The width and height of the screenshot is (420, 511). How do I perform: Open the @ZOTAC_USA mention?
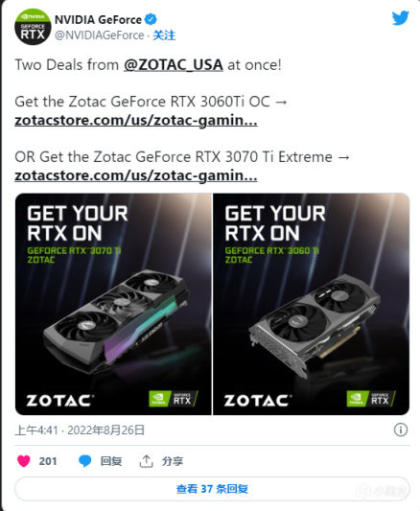point(174,65)
